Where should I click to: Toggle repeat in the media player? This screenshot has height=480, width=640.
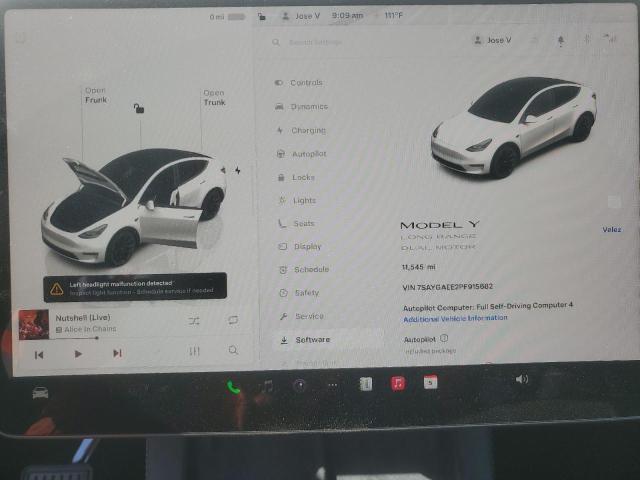(x=233, y=320)
